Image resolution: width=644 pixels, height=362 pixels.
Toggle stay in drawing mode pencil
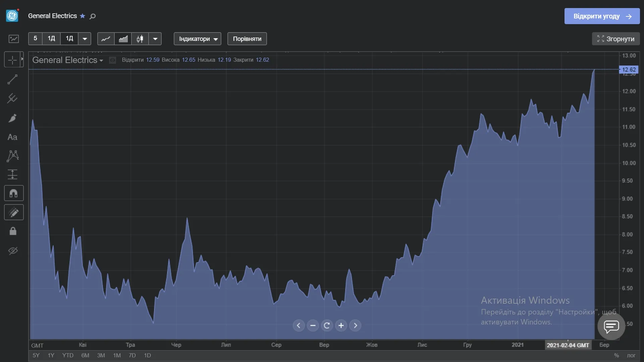point(14,212)
